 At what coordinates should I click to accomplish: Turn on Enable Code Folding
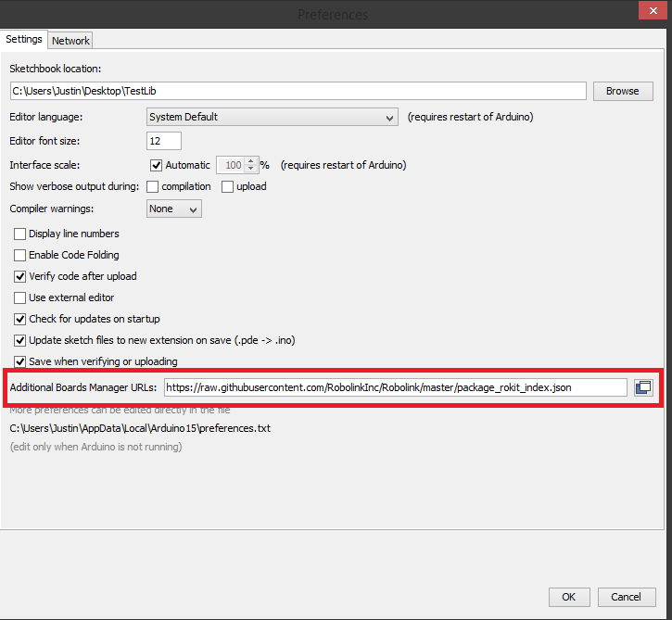(x=20, y=255)
